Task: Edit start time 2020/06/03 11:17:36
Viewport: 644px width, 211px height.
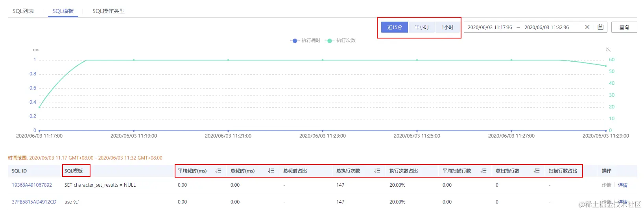Action: (x=490, y=27)
